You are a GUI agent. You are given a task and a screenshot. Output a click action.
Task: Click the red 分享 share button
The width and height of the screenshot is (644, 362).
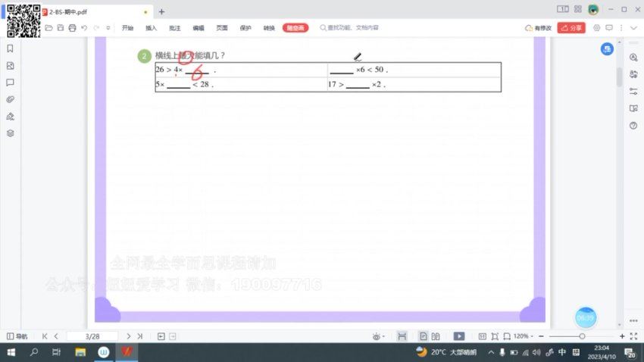(571, 28)
